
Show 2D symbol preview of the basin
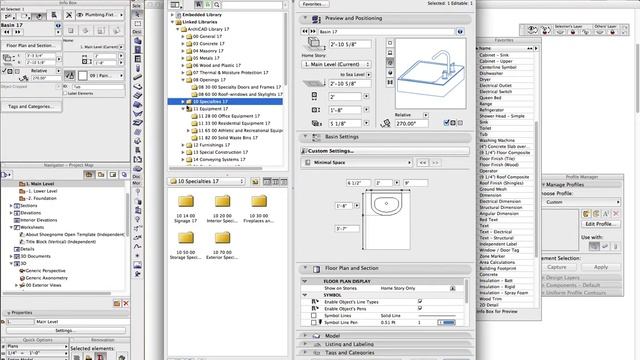coord(390,43)
